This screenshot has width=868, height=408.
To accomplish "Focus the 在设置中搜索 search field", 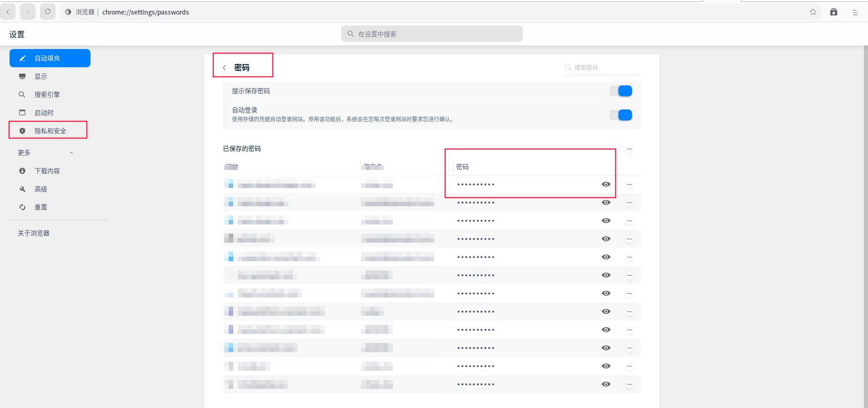I will coord(432,34).
